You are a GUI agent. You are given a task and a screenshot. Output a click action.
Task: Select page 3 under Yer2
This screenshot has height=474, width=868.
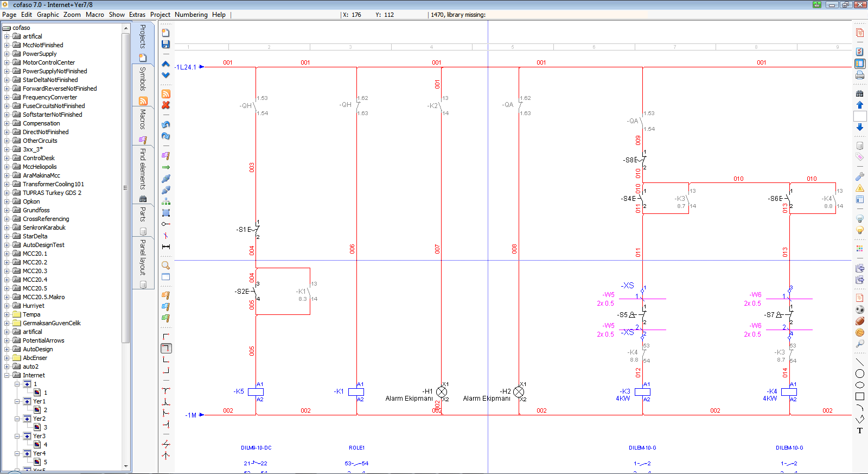46,427
